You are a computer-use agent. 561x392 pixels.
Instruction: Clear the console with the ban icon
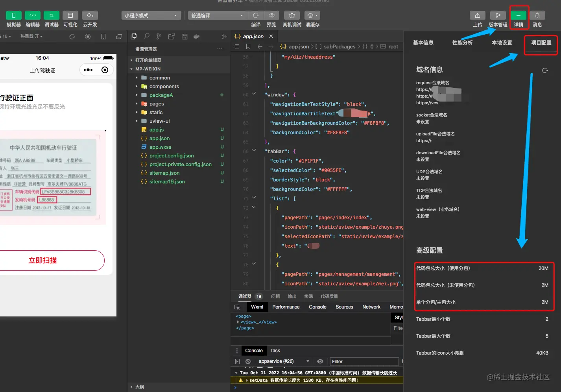point(248,361)
